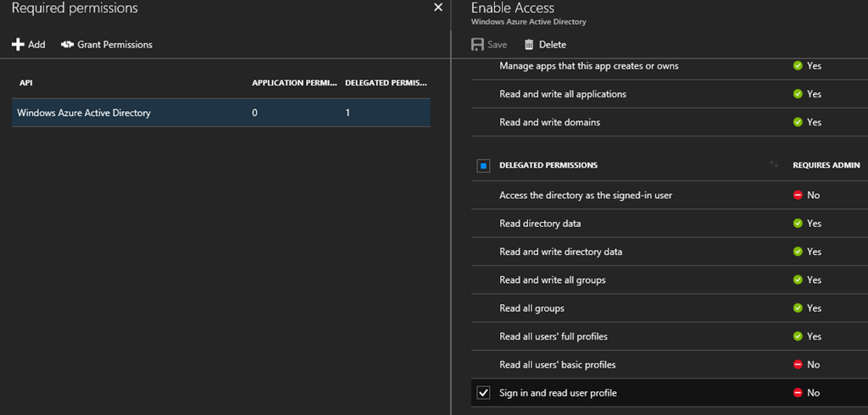Click green check for Read directory data

click(797, 224)
